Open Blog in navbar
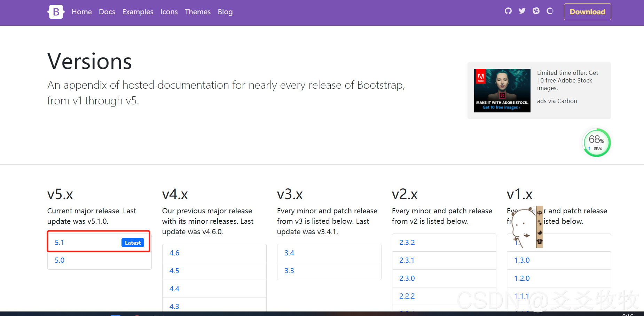Screen dimensions: 644x316 coord(225,12)
